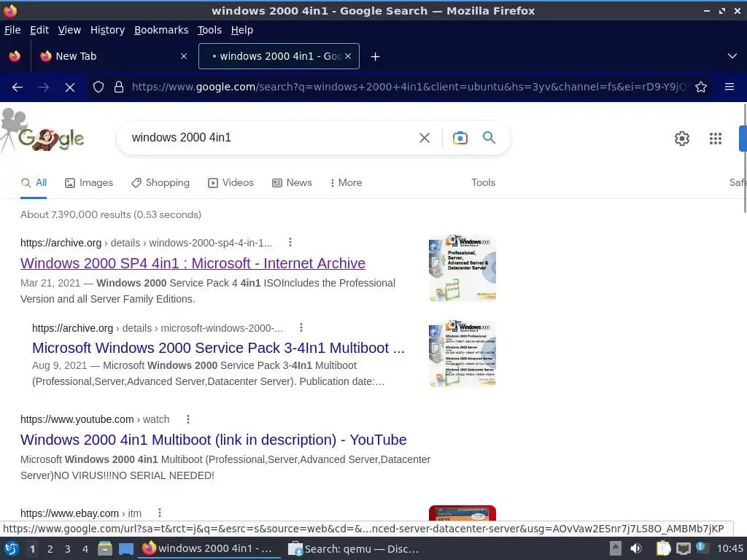
Task: Click the disabled forward navigation arrow
Action: [43, 87]
